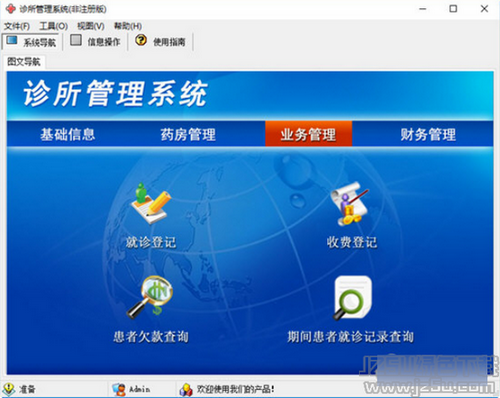Click the 准备 status text
This screenshot has height=398, width=500.
[27, 389]
